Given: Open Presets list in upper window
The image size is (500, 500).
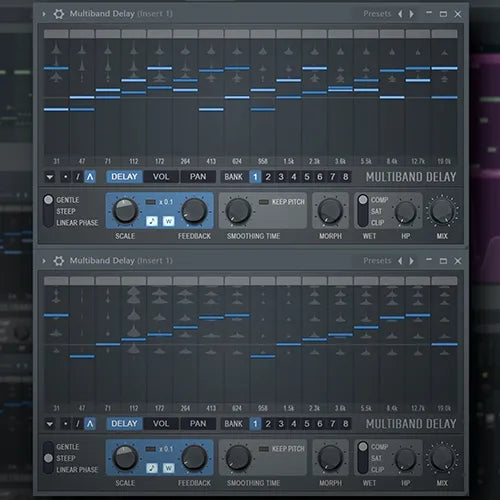Looking at the screenshot, I should point(377,14).
